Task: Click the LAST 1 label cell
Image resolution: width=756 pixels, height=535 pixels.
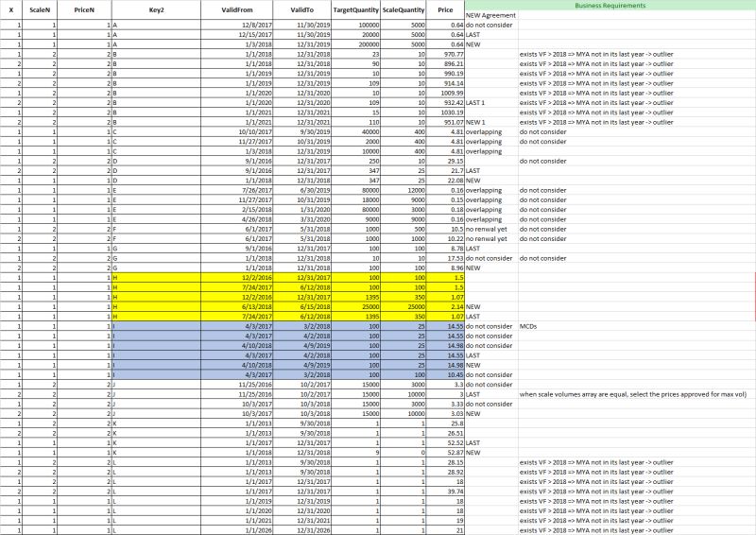Action: coord(491,103)
